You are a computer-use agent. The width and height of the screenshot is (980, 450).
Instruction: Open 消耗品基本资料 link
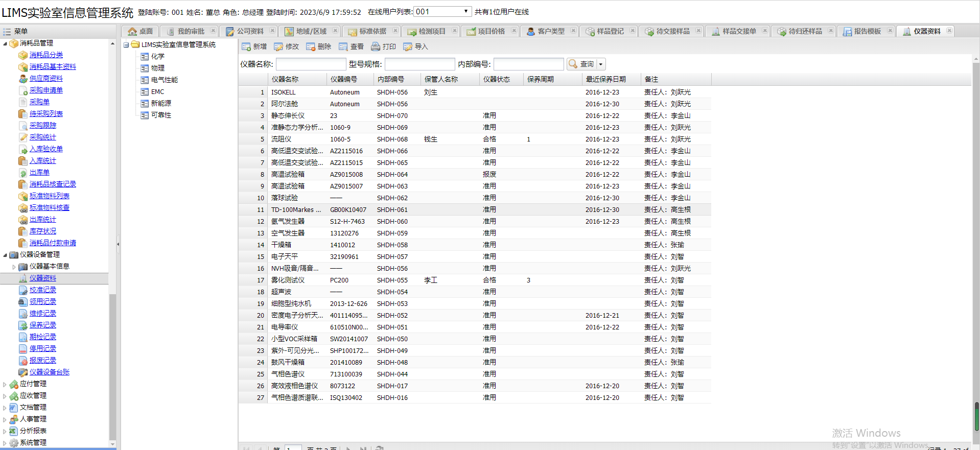coord(53,66)
